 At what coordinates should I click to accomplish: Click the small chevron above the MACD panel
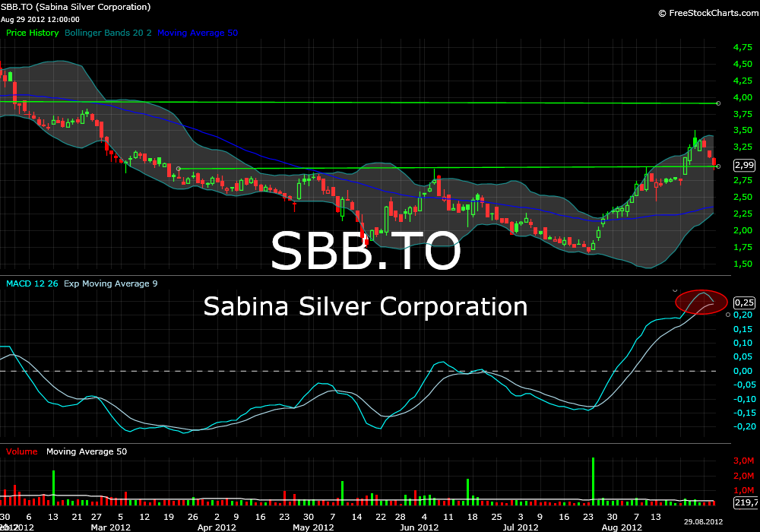coord(675,291)
